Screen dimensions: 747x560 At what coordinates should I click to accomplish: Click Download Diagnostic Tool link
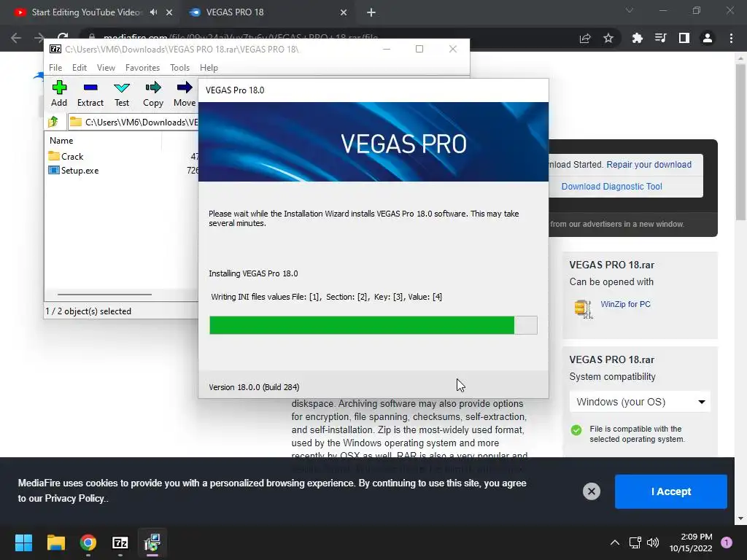[612, 186]
